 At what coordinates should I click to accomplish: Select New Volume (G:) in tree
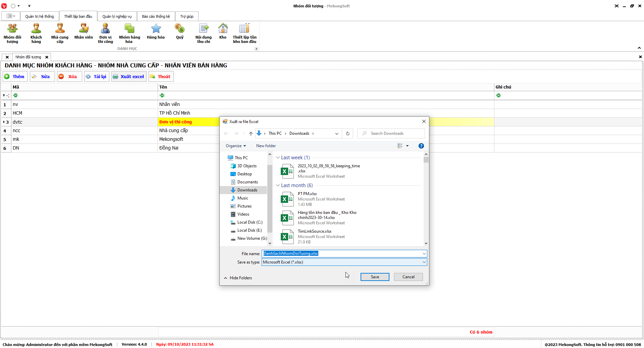[x=252, y=238]
